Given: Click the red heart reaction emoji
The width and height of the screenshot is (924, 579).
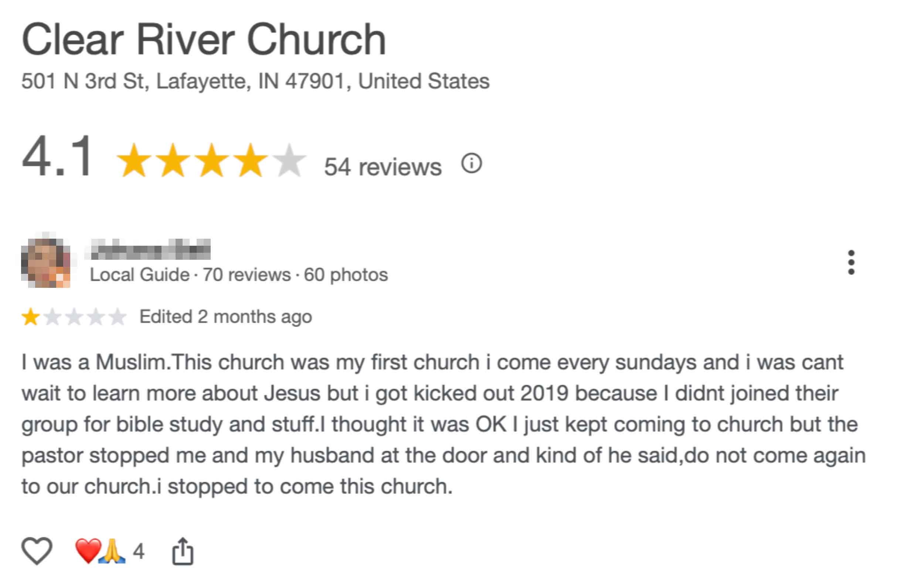Looking at the screenshot, I should [88, 551].
